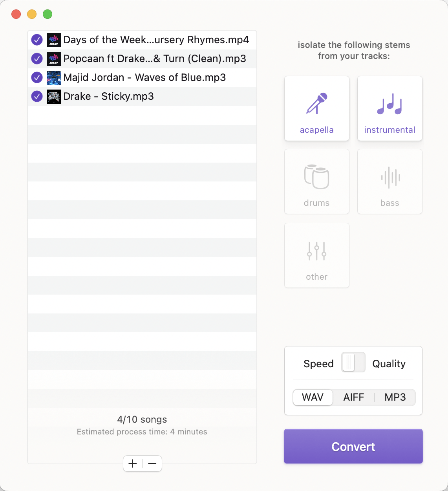The image size is (448, 491).
Task: Click the acapella microphone icon
Action: [x=316, y=104]
